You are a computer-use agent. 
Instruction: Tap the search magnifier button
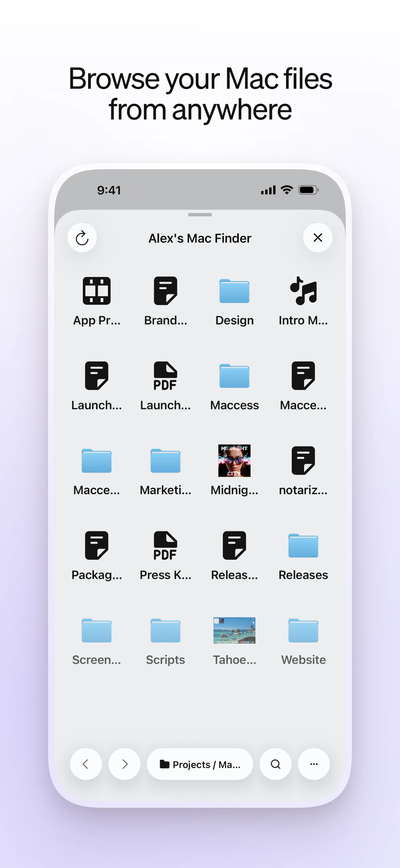click(275, 764)
